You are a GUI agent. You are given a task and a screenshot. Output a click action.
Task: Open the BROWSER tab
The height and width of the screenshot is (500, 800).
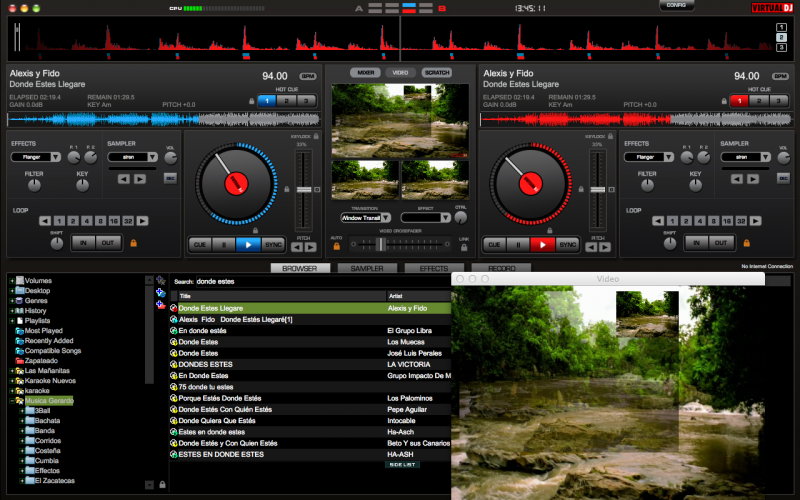[x=299, y=268]
